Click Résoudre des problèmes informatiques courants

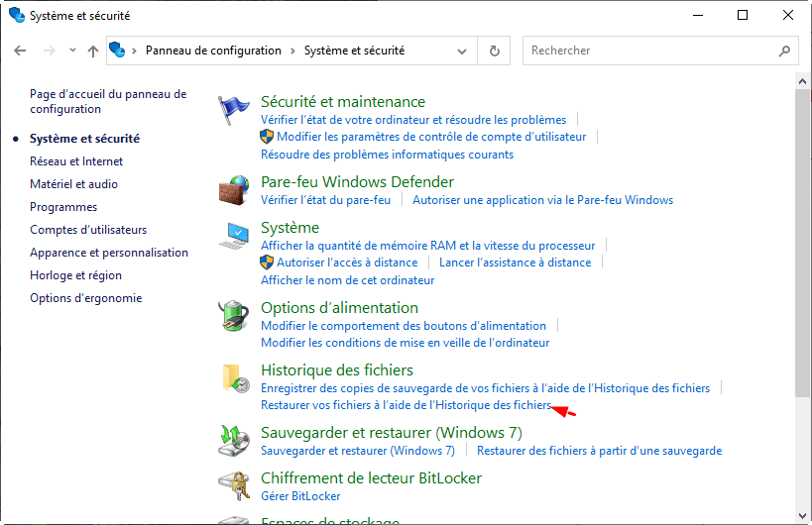coord(387,155)
